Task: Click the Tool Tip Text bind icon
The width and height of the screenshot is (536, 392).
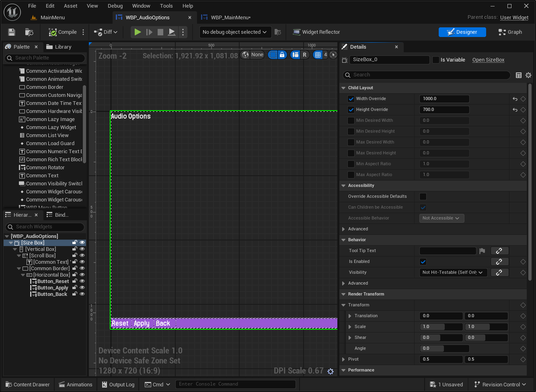Action: pos(499,251)
